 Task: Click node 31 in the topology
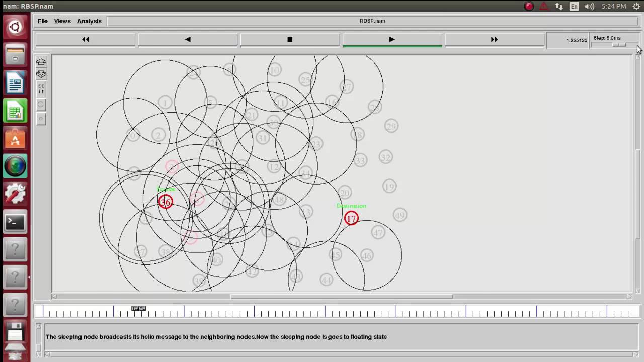[263, 138]
